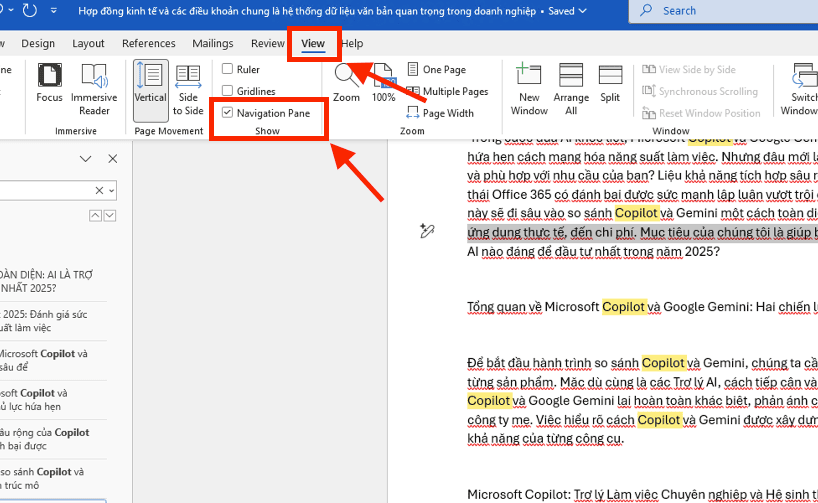Go to result 'ủ lực hứa hẹn'
Screen dimensions: 818x503
(x=53, y=400)
